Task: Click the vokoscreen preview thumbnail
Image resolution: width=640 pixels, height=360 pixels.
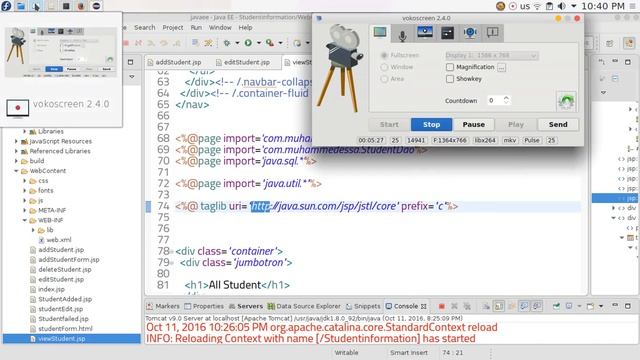Action: click(60, 52)
